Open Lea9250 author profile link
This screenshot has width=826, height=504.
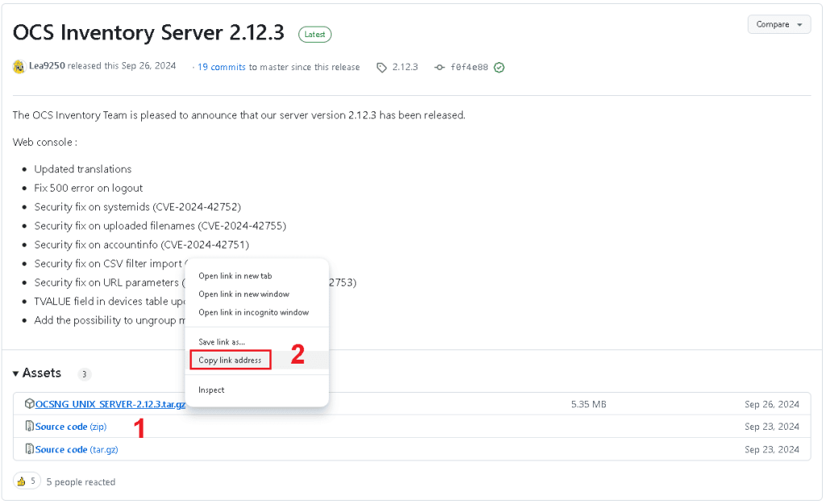coord(47,66)
